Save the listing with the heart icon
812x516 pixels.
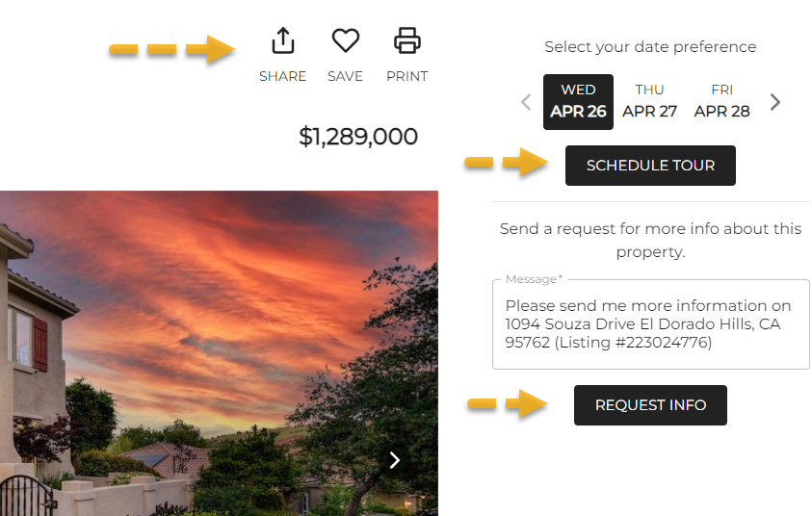coord(346,40)
